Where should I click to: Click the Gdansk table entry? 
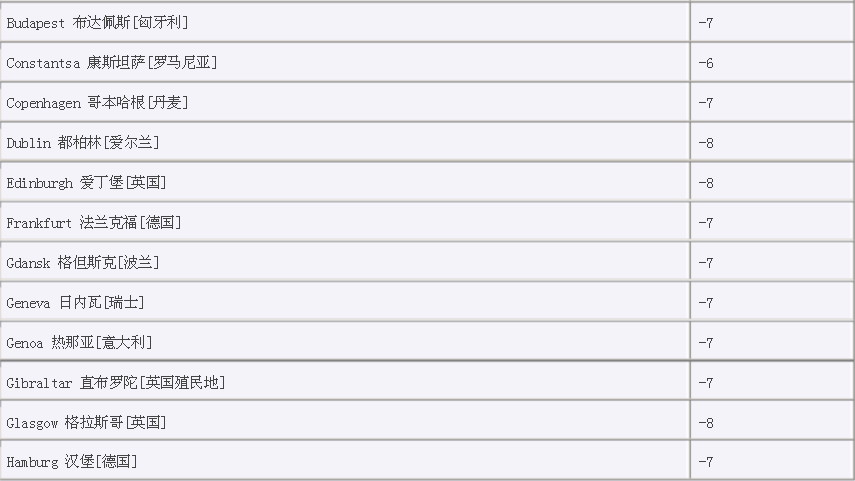[83, 262]
